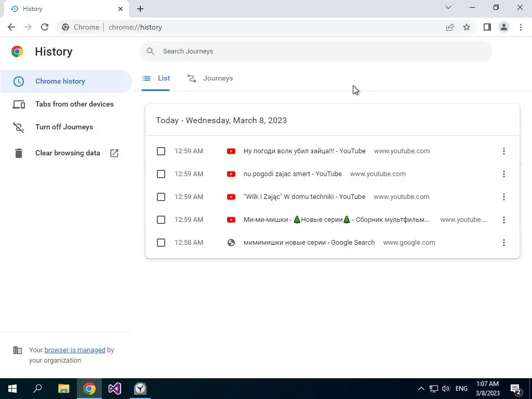The image size is (532, 399).
Task: Open Tabs from other devices
Action: 66,104
